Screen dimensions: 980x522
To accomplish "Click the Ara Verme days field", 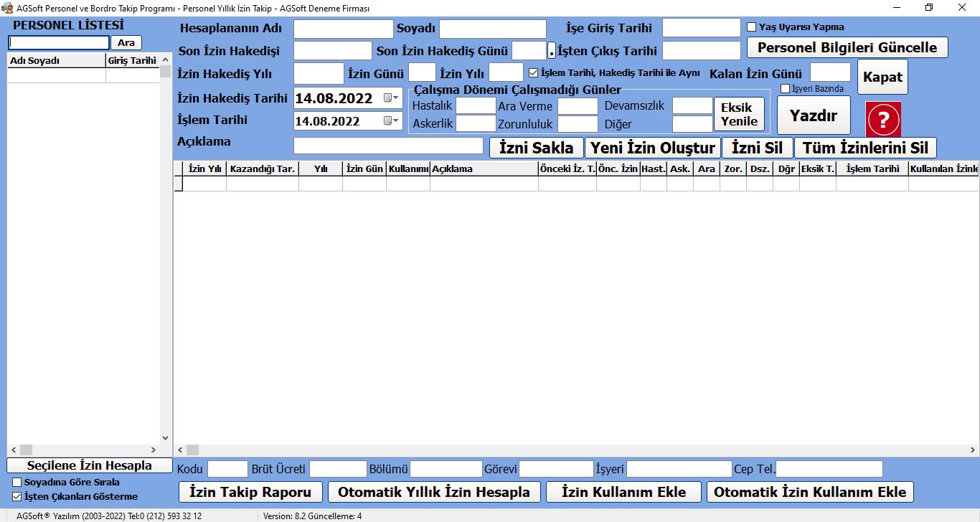I will tap(578, 106).
